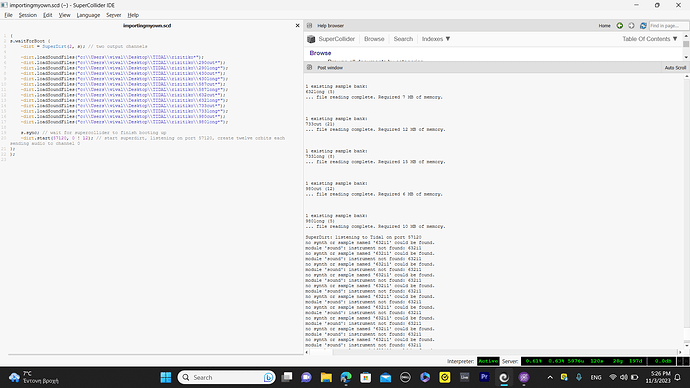The width and height of the screenshot is (690, 388).
Task: Open the File menu
Action: 8,15
